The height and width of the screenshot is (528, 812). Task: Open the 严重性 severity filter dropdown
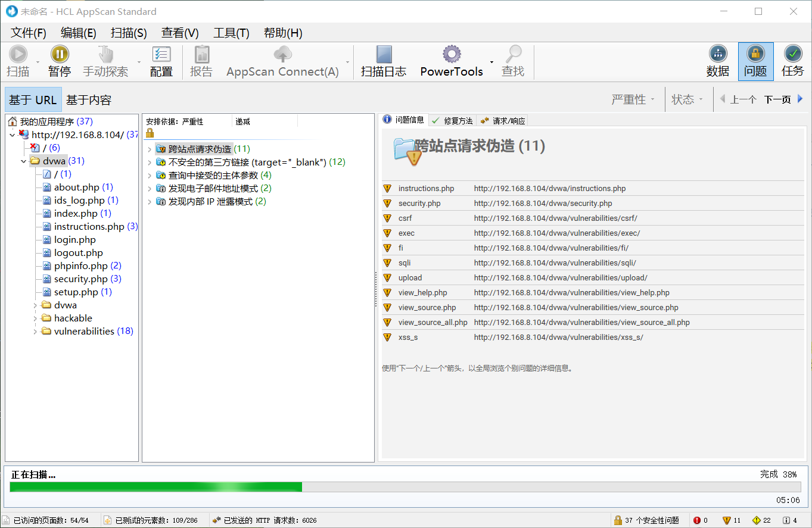pyautogui.click(x=633, y=99)
